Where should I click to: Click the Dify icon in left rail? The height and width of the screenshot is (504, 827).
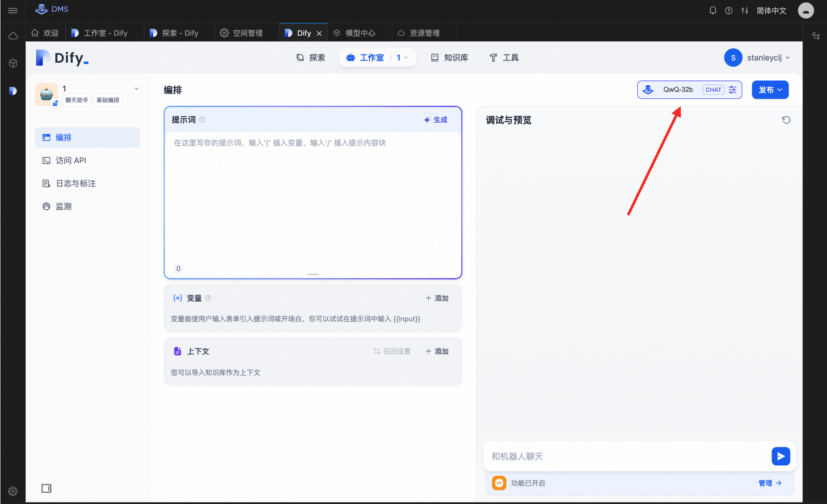[x=13, y=91]
